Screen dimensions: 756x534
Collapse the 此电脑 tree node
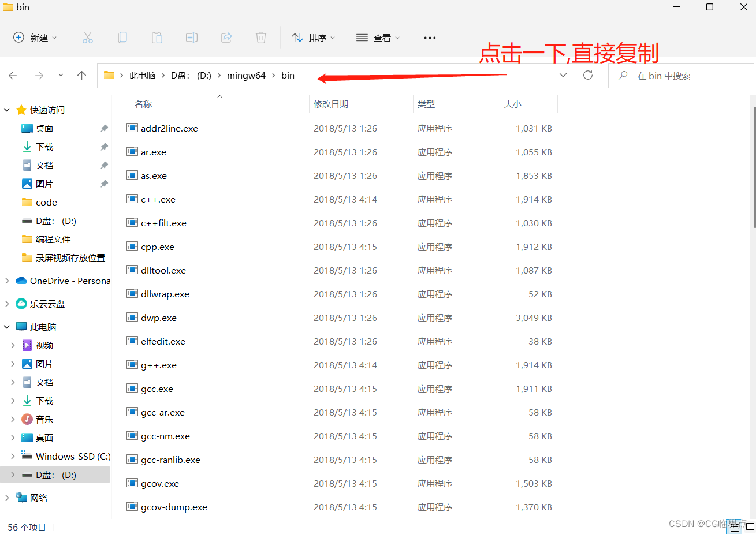point(7,327)
